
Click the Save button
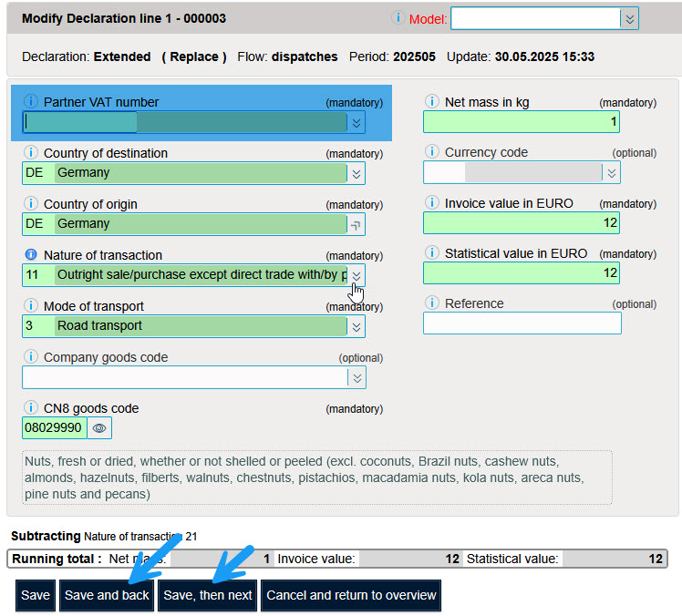[x=36, y=595]
